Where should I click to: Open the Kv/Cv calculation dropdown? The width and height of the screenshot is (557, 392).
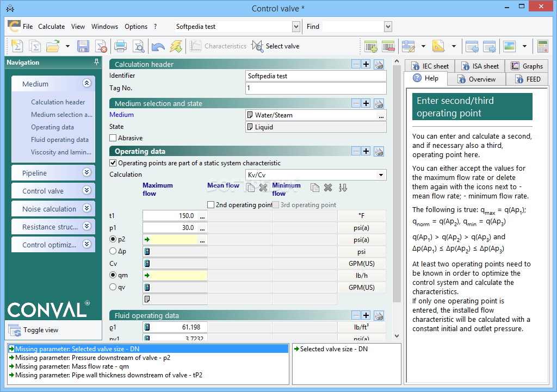(x=381, y=175)
